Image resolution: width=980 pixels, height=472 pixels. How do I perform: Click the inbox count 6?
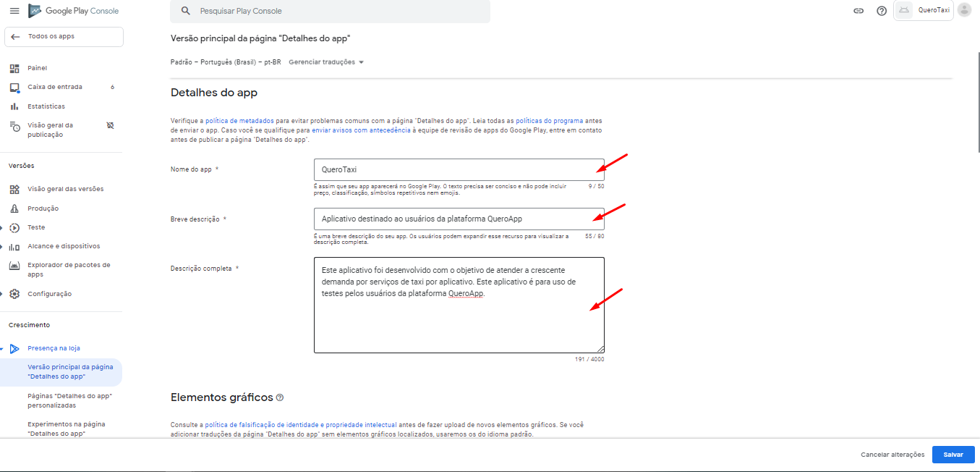point(112,87)
